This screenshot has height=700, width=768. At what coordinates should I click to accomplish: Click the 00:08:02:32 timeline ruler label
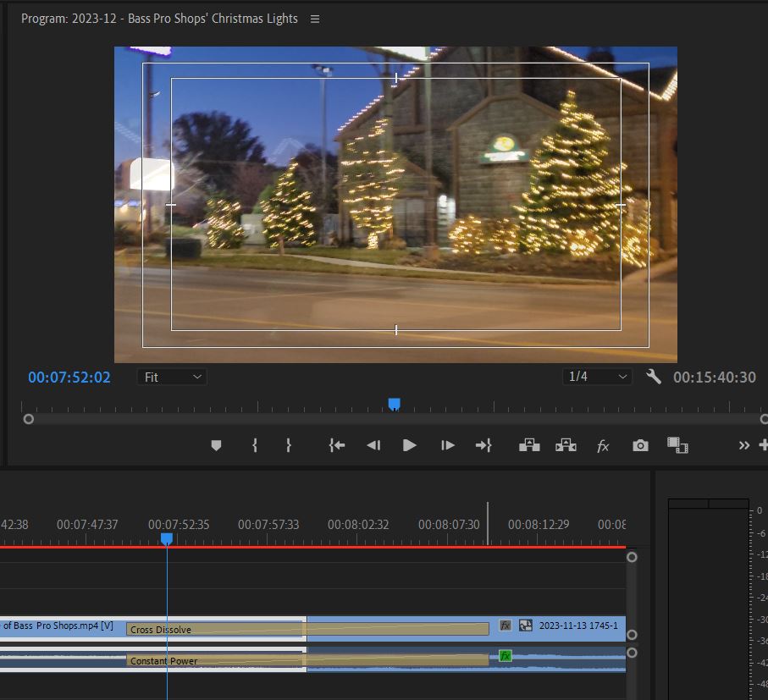tap(358, 525)
